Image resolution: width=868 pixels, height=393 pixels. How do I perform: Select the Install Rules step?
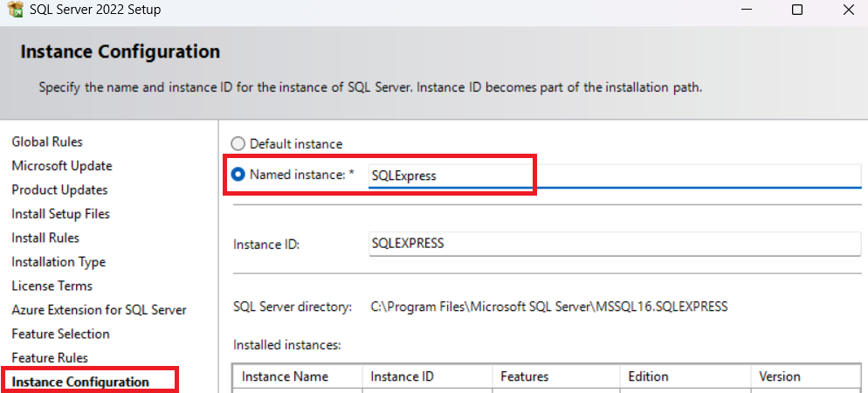click(x=45, y=238)
